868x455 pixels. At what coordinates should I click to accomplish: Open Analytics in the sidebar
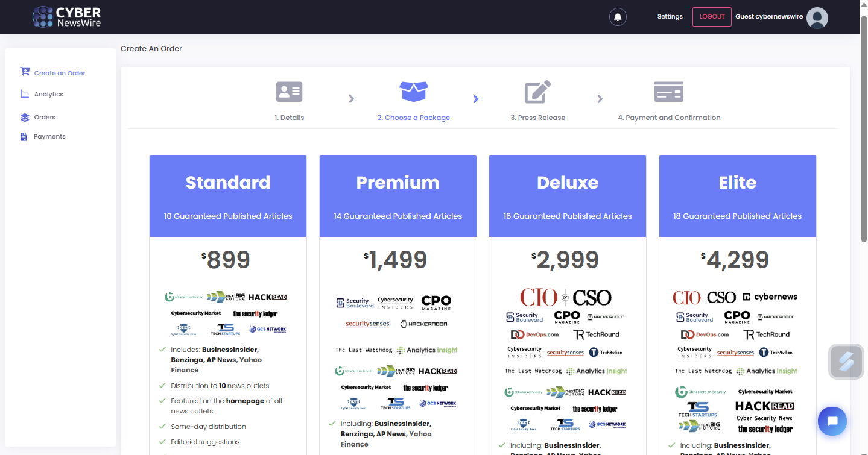[48, 95]
